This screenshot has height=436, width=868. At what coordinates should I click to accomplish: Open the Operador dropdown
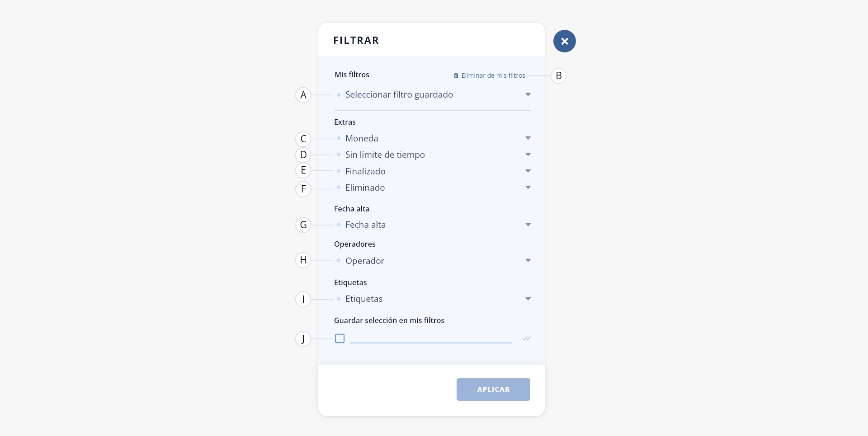point(433,261)
